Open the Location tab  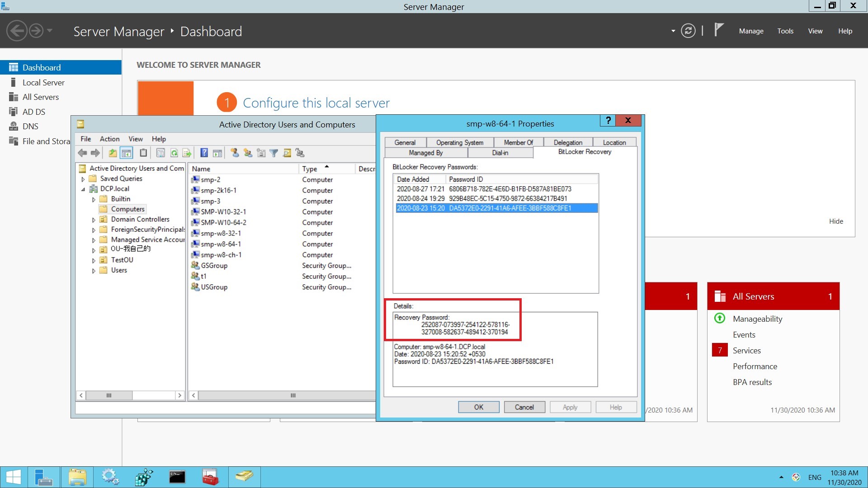(x=614, y=142)
